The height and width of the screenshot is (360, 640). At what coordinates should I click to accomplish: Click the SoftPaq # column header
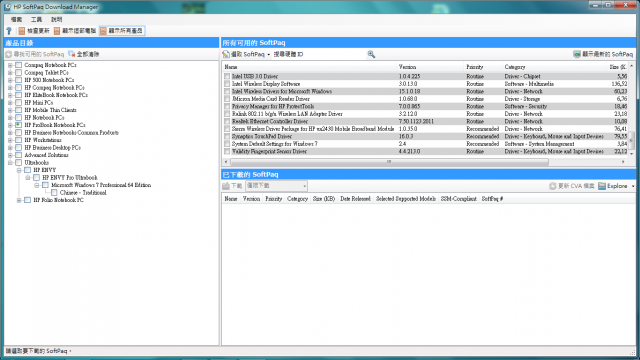pyautogui.click(x=492, y=199)
